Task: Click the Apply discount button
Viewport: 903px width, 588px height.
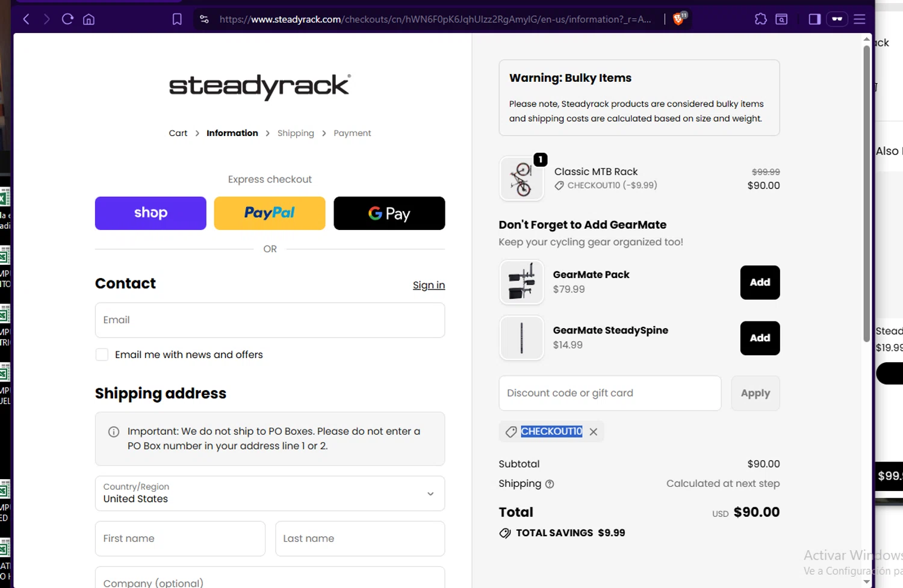Action: 756,393
